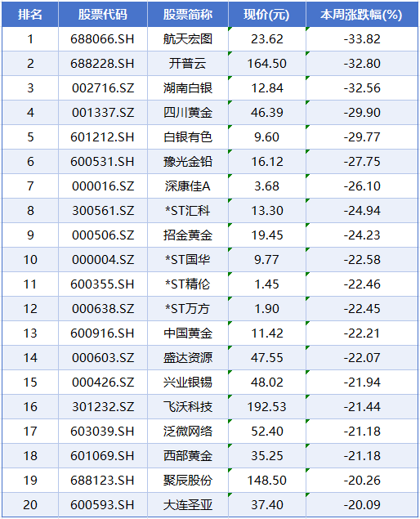Select the stock name 湖南白银
Screen dimensions: 420x519
click(x=188, y=88)
